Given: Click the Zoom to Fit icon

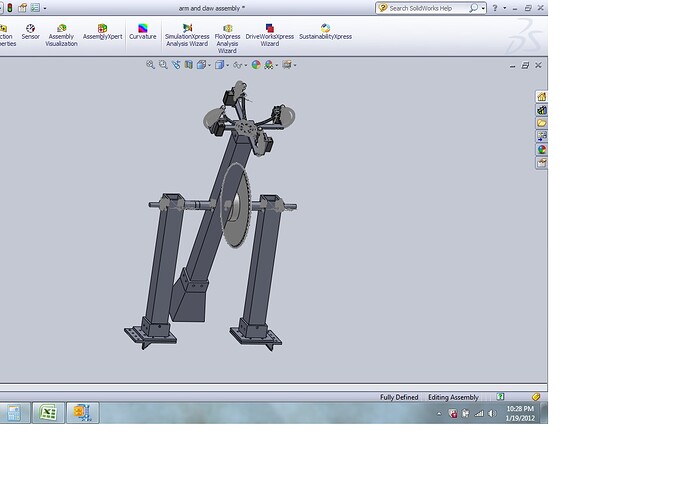Looking at the screenshot, I should (150, 65).
